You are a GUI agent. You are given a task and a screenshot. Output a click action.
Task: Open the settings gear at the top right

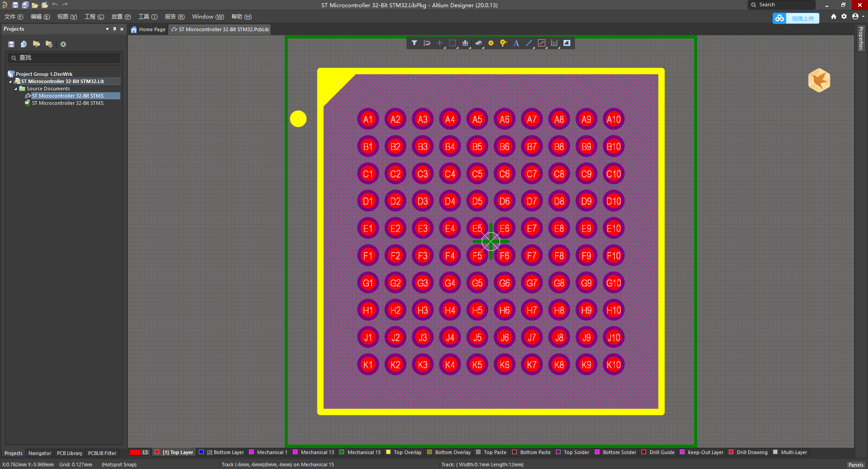coord(844,17)
